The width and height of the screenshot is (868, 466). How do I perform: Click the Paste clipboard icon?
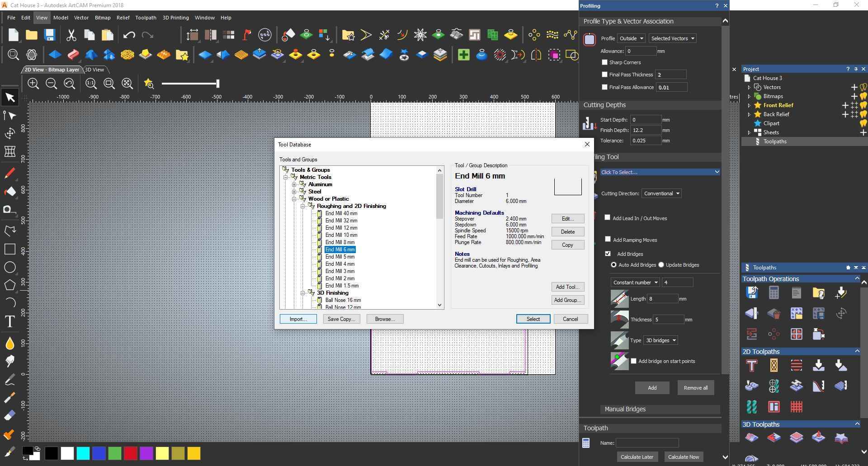(107, 35)
